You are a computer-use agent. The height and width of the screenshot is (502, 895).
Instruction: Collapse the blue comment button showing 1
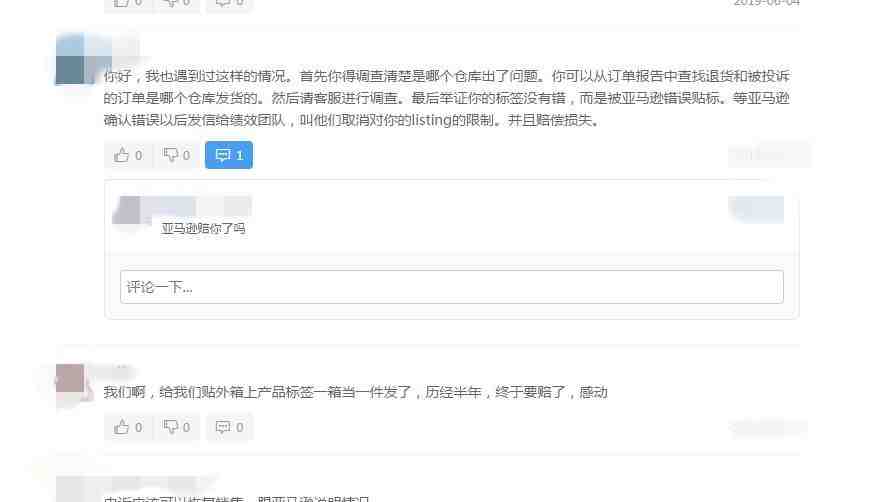click(x=229, y=155)
